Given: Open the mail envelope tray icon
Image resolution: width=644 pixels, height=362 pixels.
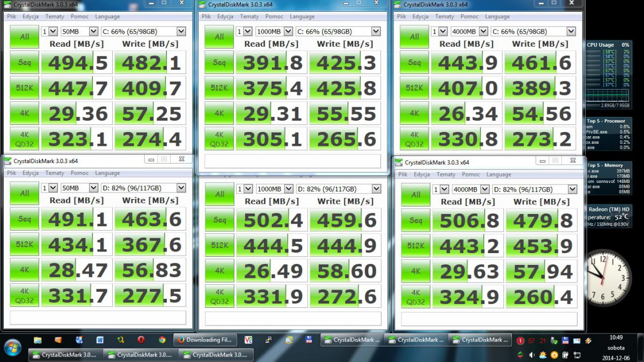Looking at the screenshot, I should [x=577, y=341].
